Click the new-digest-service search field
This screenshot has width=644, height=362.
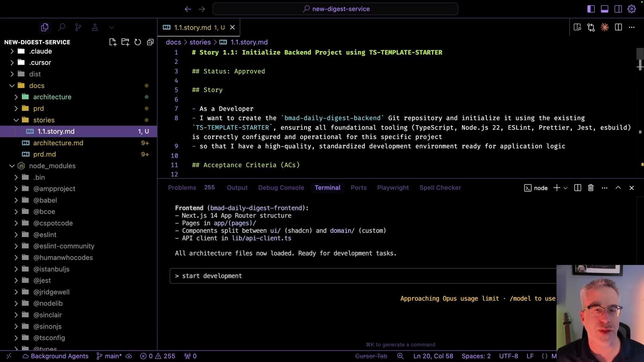[x=335, y=9]
